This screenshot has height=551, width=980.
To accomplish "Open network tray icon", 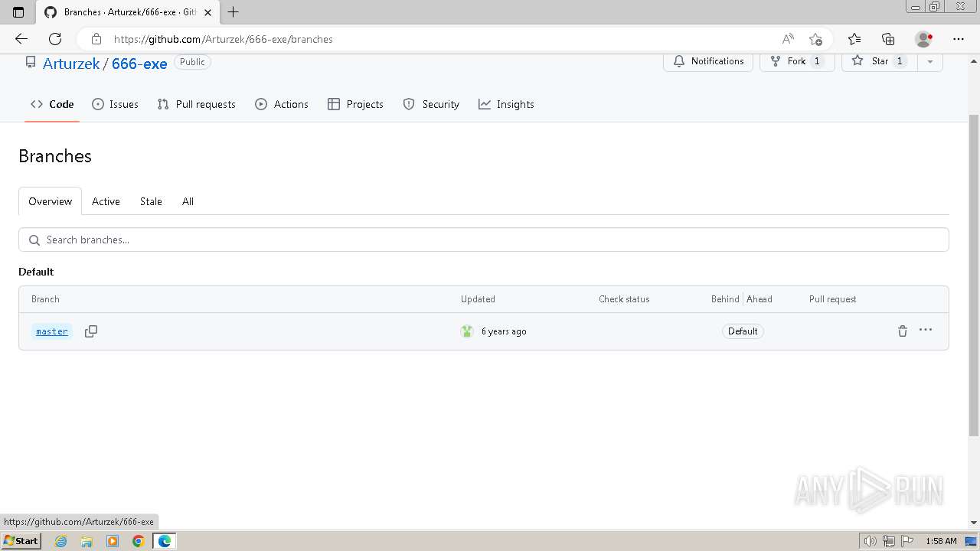I will pyautogui.click(x=889, y=541).
